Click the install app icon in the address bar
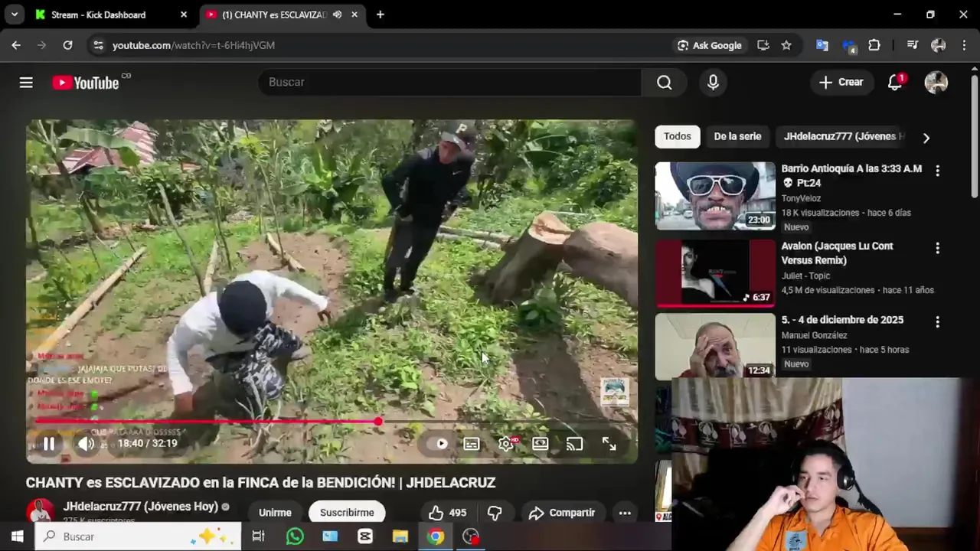The image size is (980, 551). [x=763, y=45]
